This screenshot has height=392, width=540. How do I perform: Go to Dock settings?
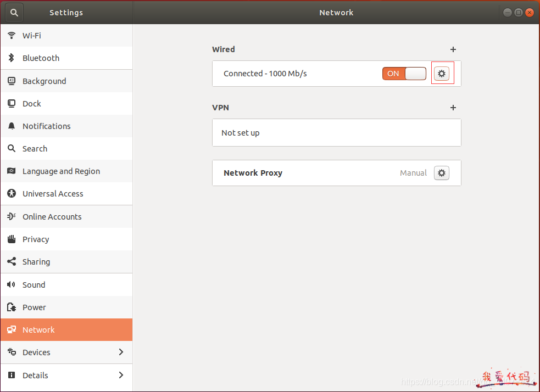point(66,104)
